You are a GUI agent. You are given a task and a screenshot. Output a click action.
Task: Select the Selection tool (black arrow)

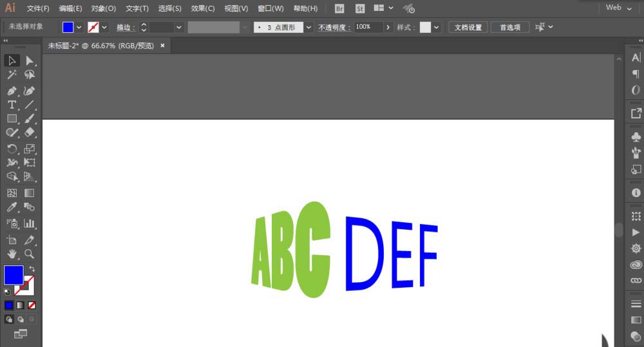pos(12,61)
